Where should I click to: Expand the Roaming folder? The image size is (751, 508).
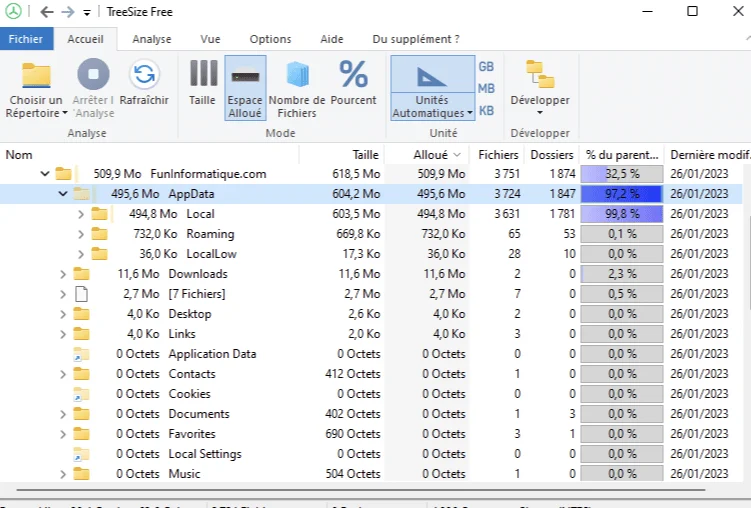tap(81, 234)
